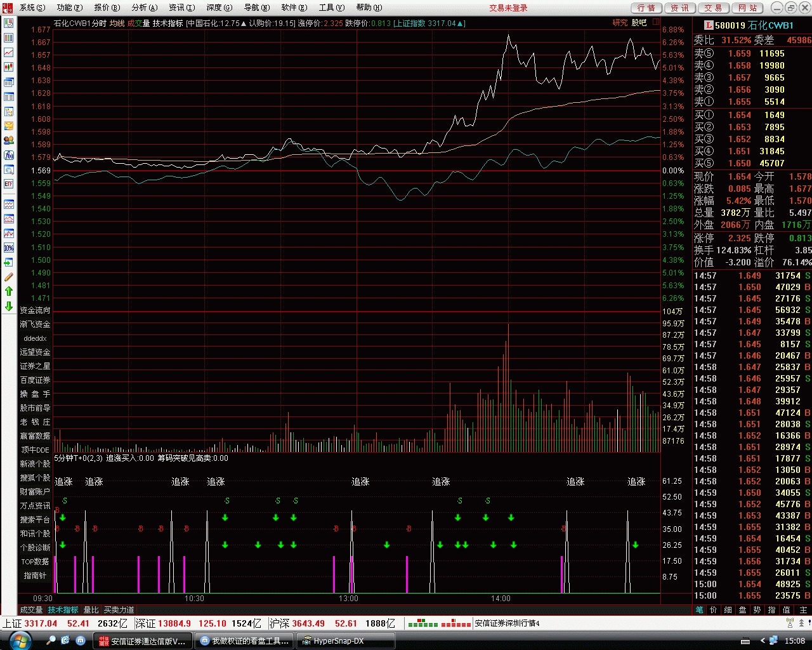This screenshot has width=812, height=650.
Task: Click the green arrow export icon in the left toolbar
Action: coord(9,262)
